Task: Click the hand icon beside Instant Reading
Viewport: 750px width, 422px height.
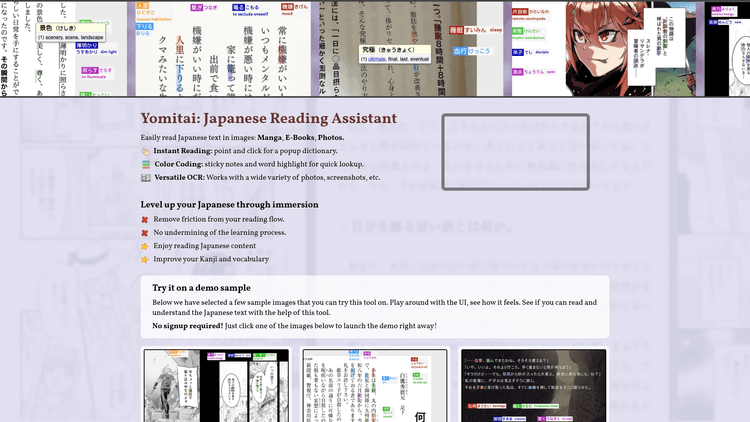Action: click(x=145, y=151)
